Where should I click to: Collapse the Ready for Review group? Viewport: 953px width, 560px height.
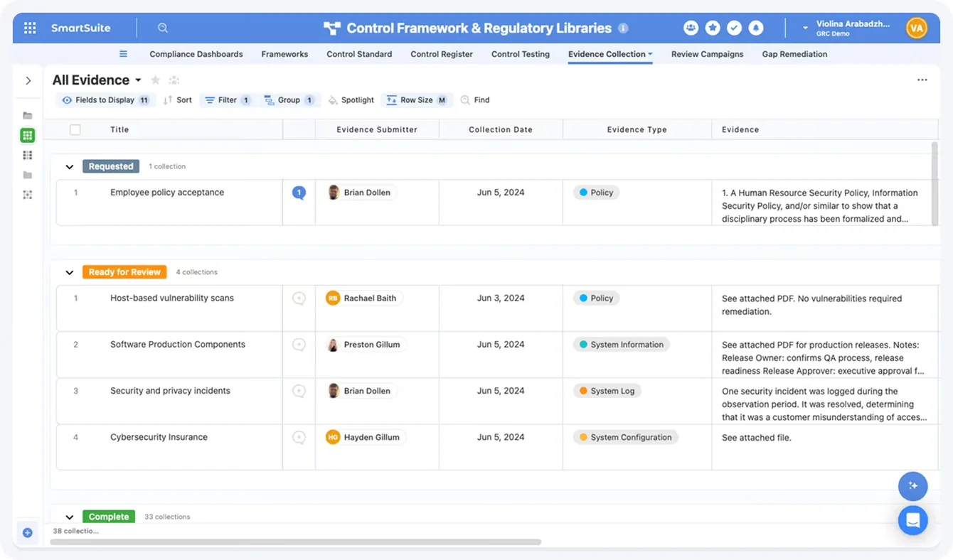70,272
